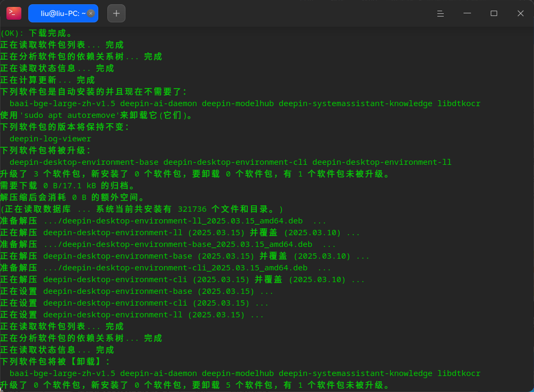Click the first libdtkocr package name
The image size is (534, 392).
point(459,103)
